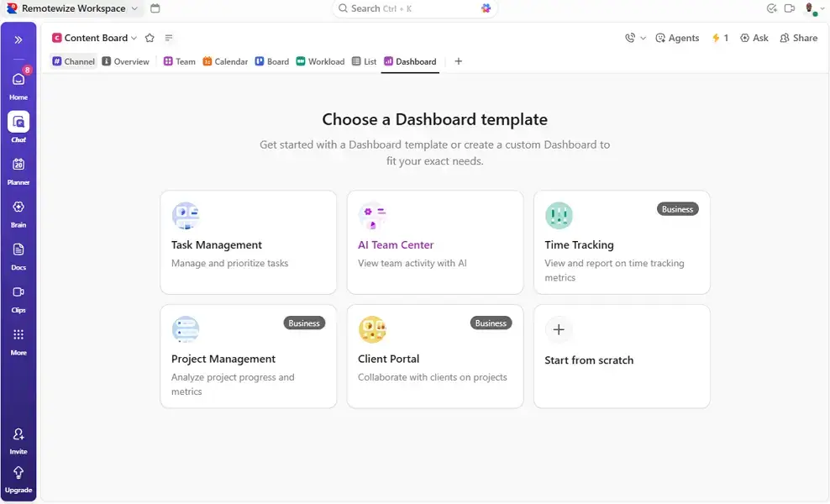Viewport: 830px width, 504px height.
Task: Open the More apps grid icon
Action: [x=18, y=334]
